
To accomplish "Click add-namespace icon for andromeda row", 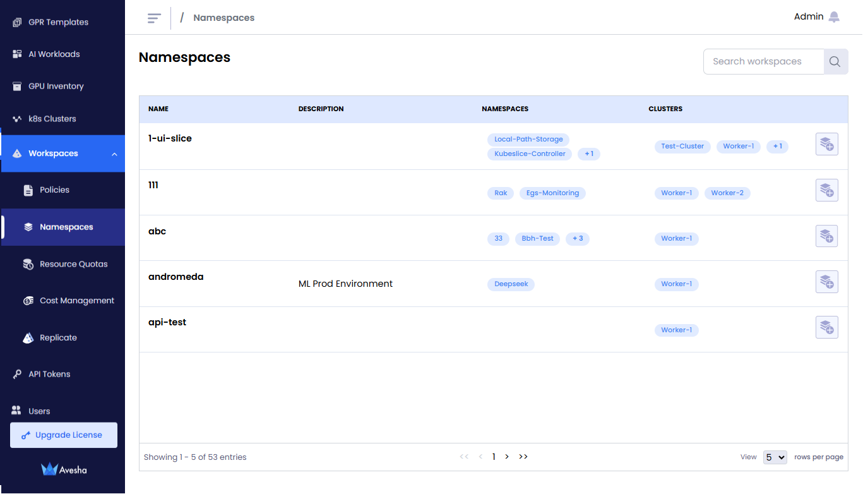I will point(826,282).
